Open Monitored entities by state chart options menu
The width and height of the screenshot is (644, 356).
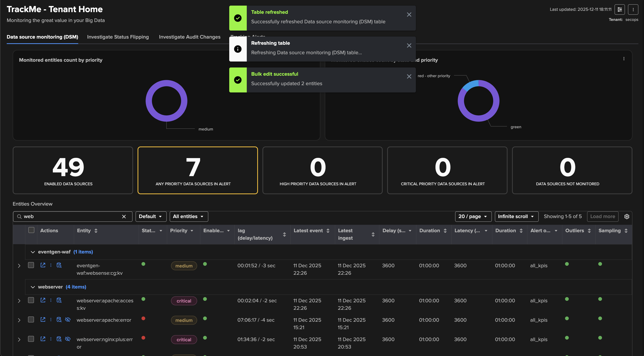click(624, 59)
